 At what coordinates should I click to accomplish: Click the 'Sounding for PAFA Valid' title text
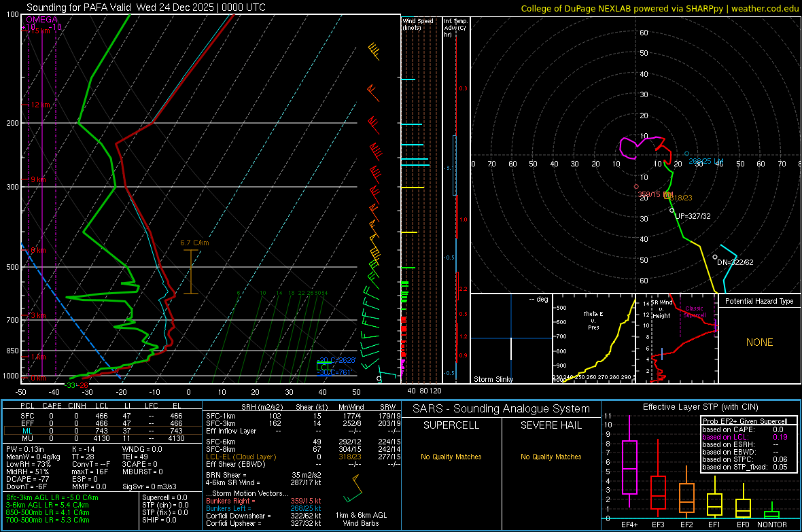point(79,7)
